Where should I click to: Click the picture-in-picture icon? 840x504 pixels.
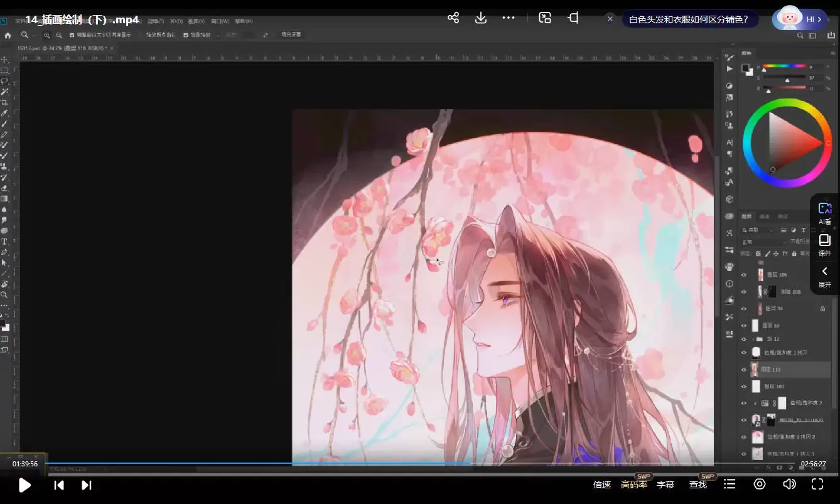[x=545, y=18]
